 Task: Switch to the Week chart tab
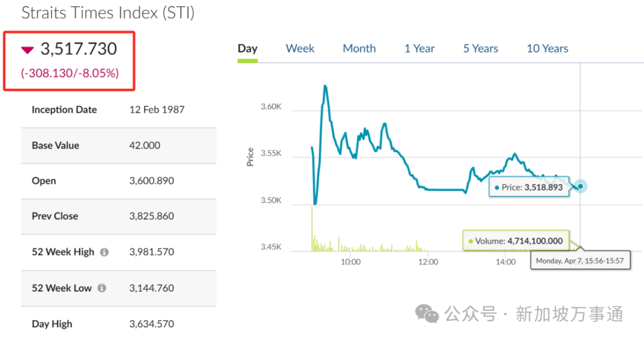300,48
